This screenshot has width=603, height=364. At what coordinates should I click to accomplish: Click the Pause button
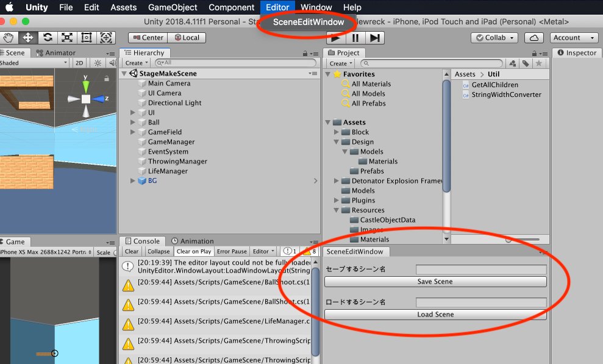pyautogui.click(x=355, y=38)
